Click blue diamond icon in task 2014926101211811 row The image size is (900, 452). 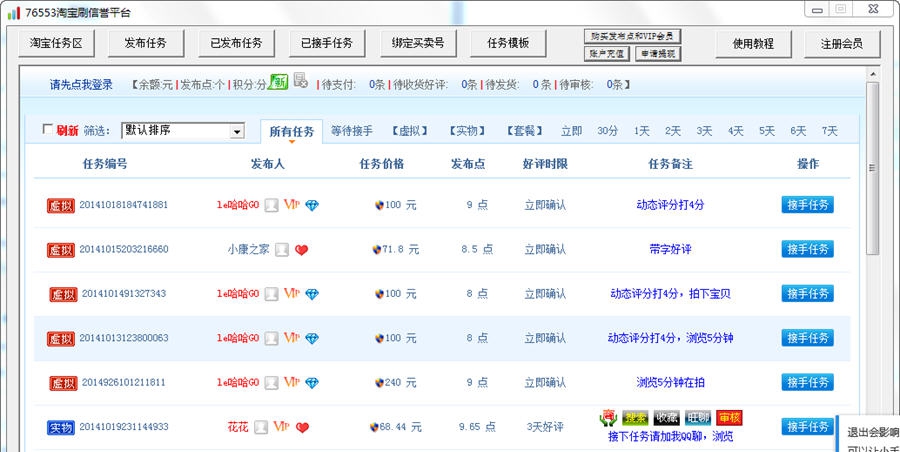coord(312,383)
